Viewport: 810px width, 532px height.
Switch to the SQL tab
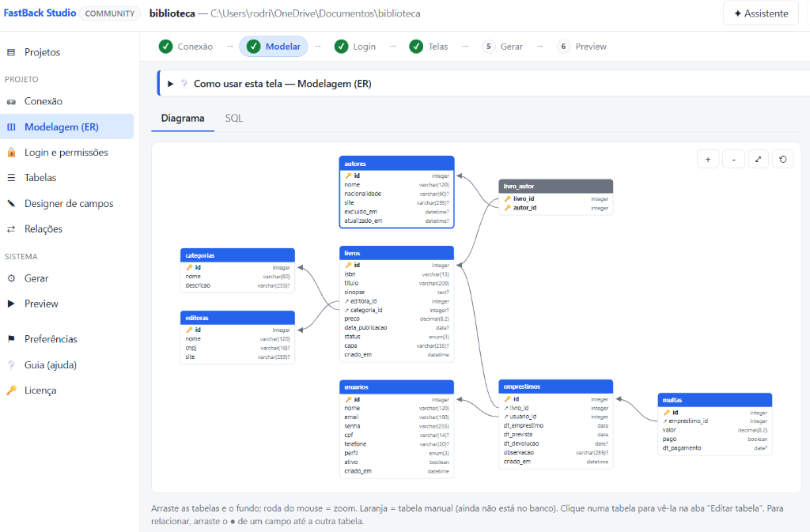click(234, 118)
